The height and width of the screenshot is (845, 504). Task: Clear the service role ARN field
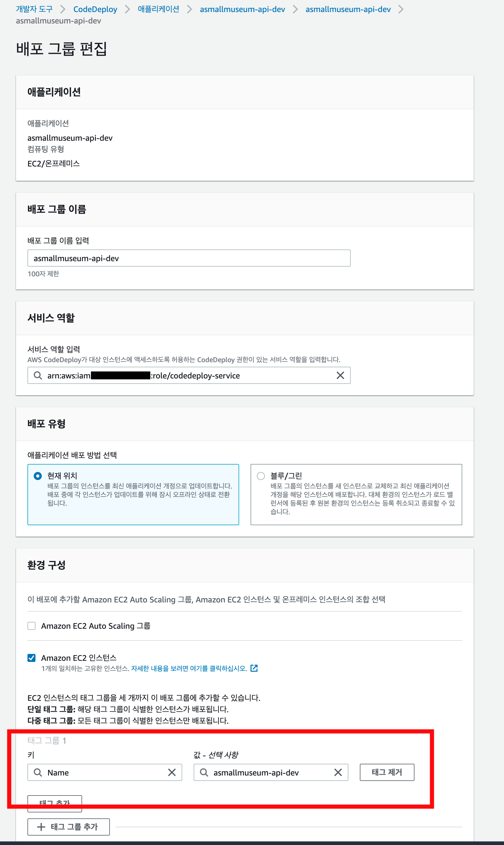tap(340, 375)
